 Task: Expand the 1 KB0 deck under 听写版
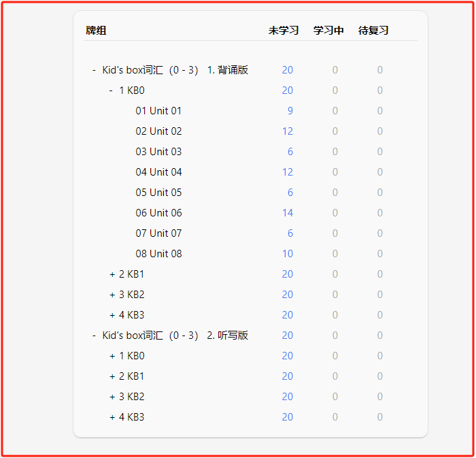pos(112,356)
